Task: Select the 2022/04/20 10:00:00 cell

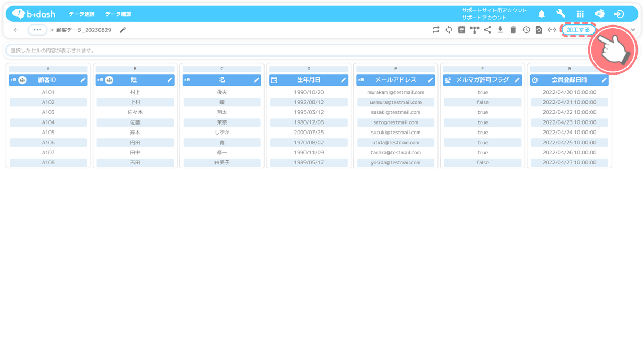Action: coord(569,92)
